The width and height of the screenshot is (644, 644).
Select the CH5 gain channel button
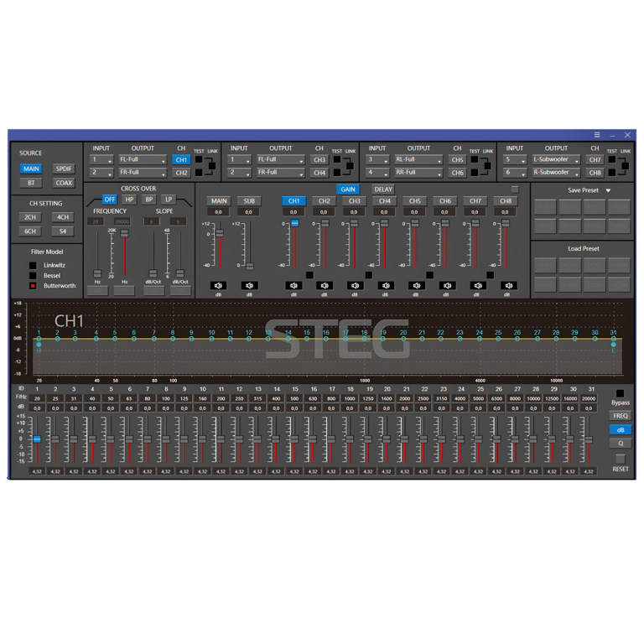(415, 201)
